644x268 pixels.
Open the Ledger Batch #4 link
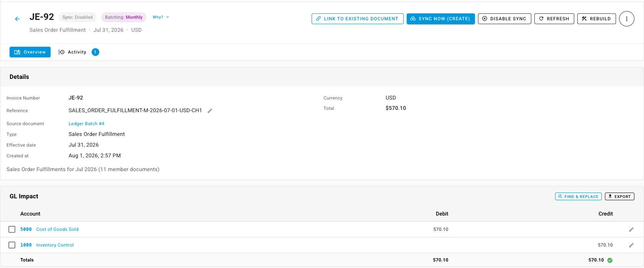tap(86, 124)
